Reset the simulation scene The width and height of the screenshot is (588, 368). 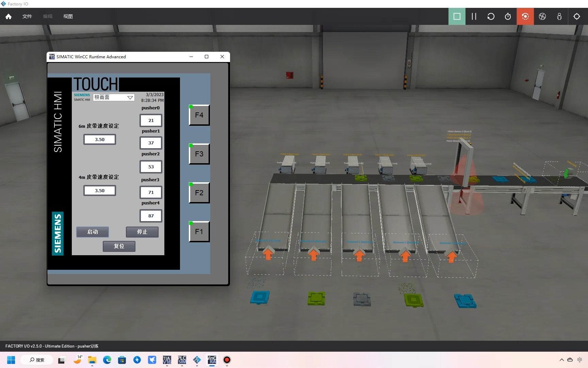click(x=491, y=16)
